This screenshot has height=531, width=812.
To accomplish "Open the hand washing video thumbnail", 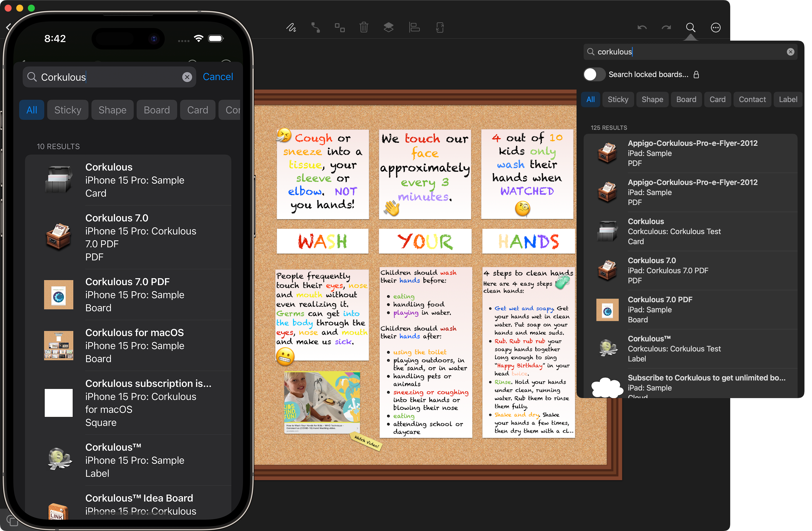I will (x=322, y=403).
